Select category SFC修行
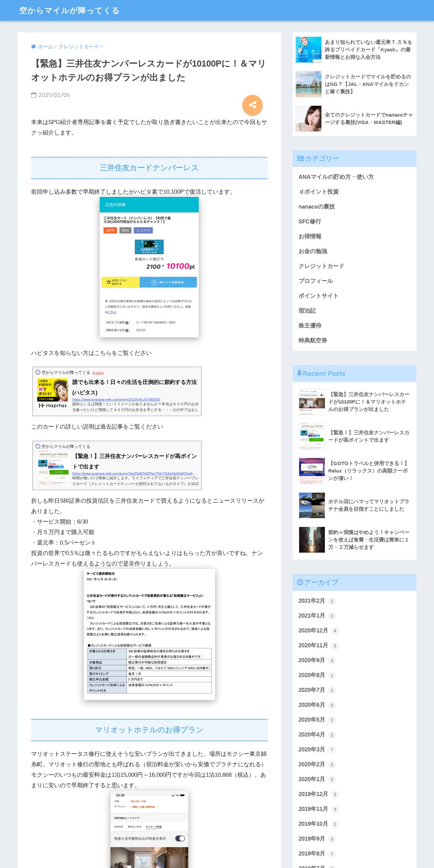 tap(310, 221)
